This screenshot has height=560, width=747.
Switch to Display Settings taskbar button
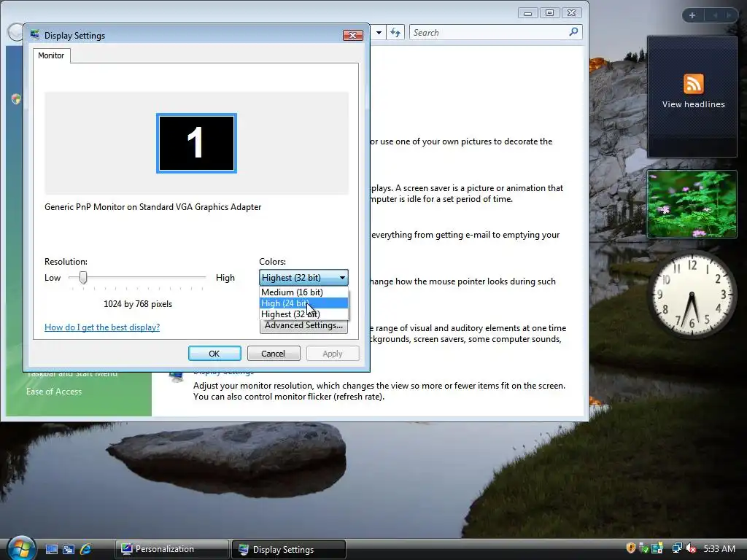[x=288, y=549]
